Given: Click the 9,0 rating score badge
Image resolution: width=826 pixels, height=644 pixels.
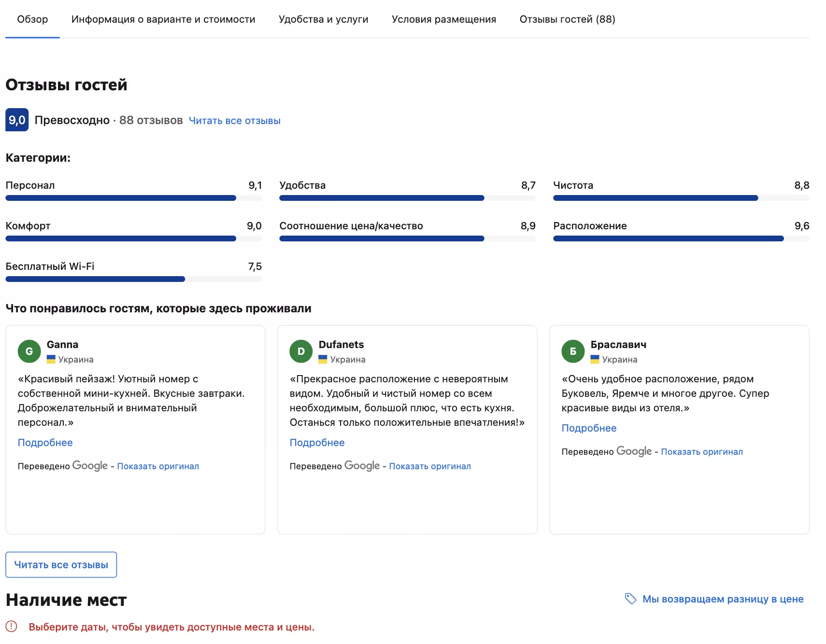Looking at the screenshot, I should point(17,120).
